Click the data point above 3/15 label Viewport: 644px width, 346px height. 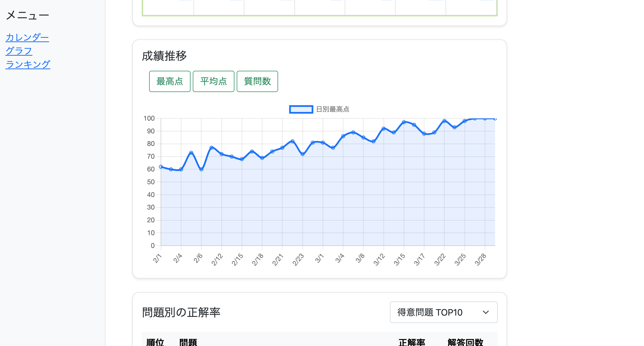click(404, 122)
